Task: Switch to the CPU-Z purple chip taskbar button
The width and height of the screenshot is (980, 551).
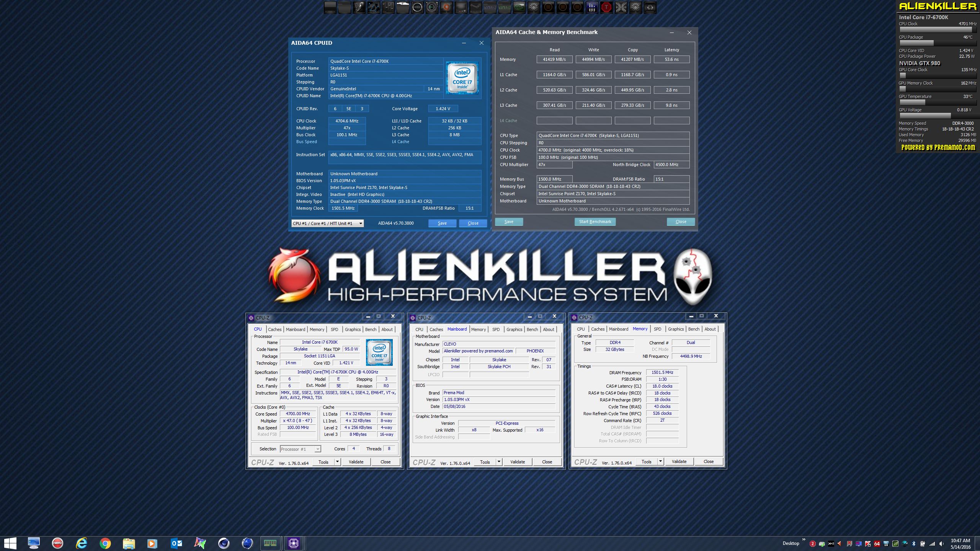Action: 294,543
